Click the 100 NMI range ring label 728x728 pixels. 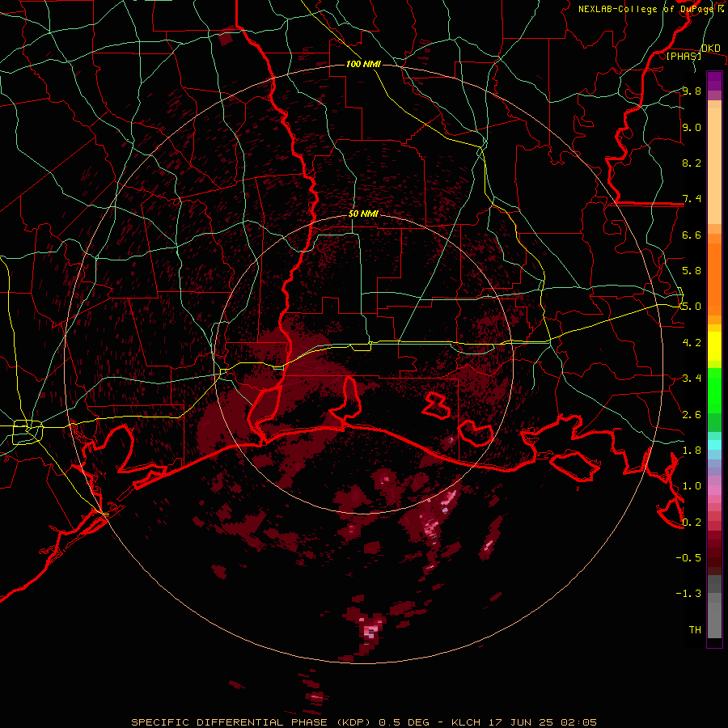(363, 64)
